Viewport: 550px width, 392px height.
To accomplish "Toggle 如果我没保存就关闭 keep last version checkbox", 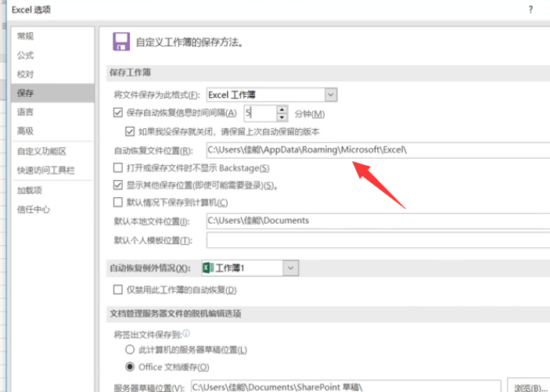I will (130, 131).
